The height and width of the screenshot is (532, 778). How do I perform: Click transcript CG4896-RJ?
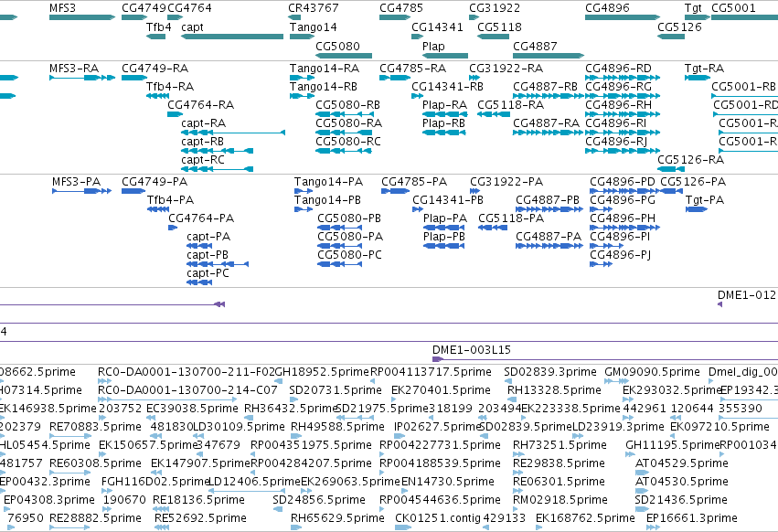click(623, 151)
